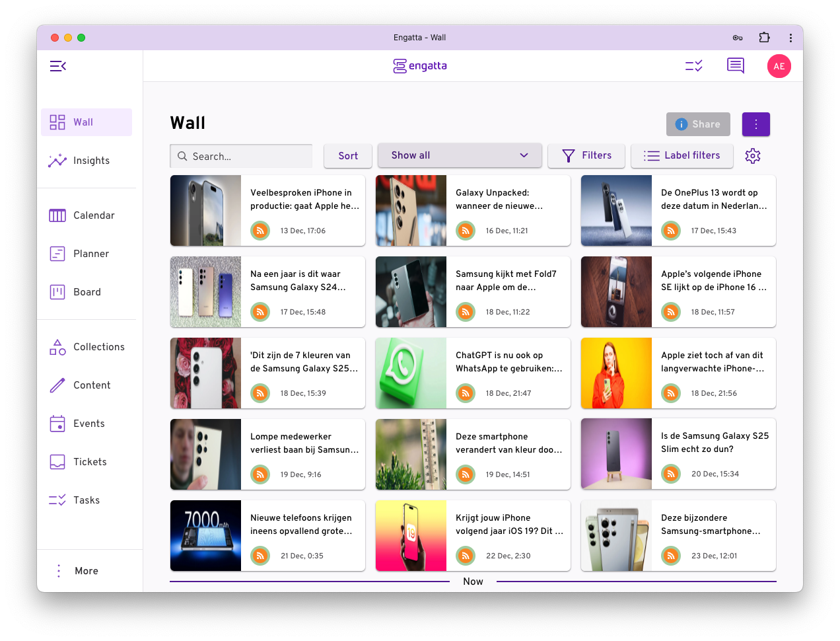840x641 pixels.
Task: Select Planner in the sidebar
Action: point(91,254)
